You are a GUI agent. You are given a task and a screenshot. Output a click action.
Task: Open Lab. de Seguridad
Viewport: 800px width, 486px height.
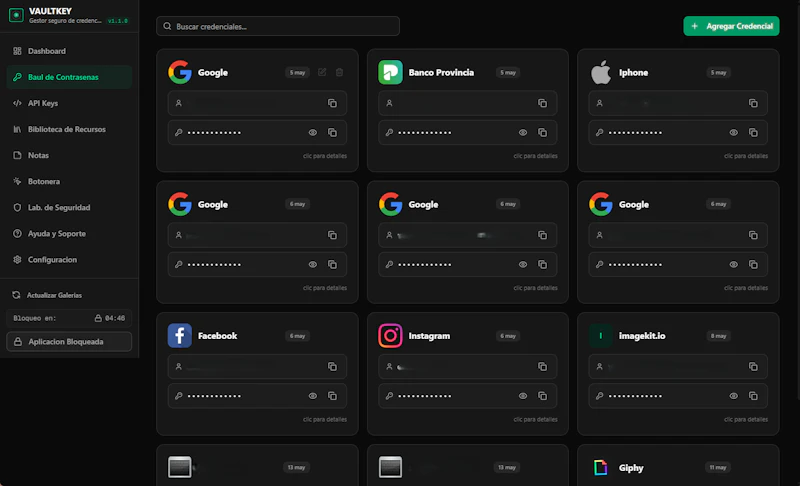click(x=69, y=208)
